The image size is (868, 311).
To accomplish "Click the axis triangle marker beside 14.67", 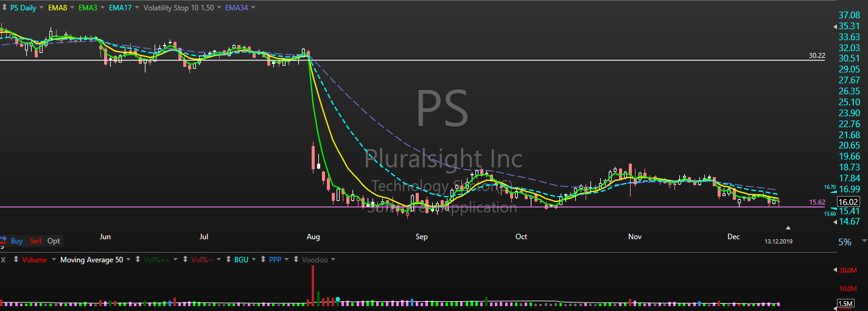I will coord(835,222).
